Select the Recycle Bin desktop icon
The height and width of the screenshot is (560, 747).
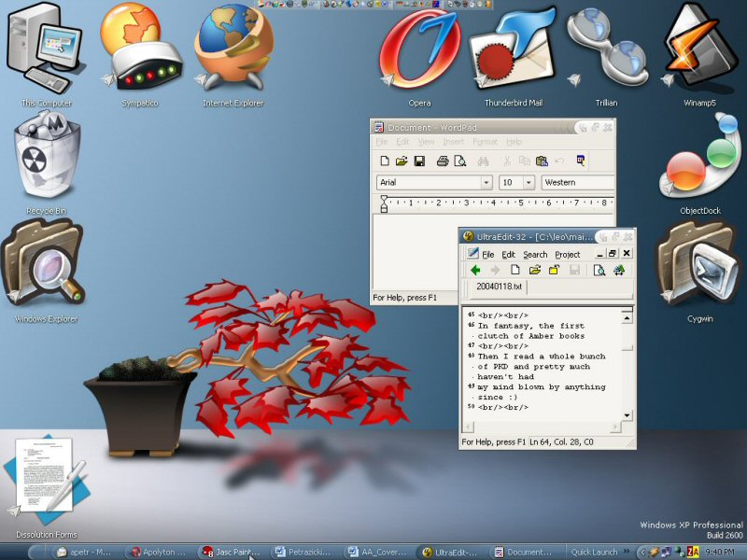pos(46,159)
